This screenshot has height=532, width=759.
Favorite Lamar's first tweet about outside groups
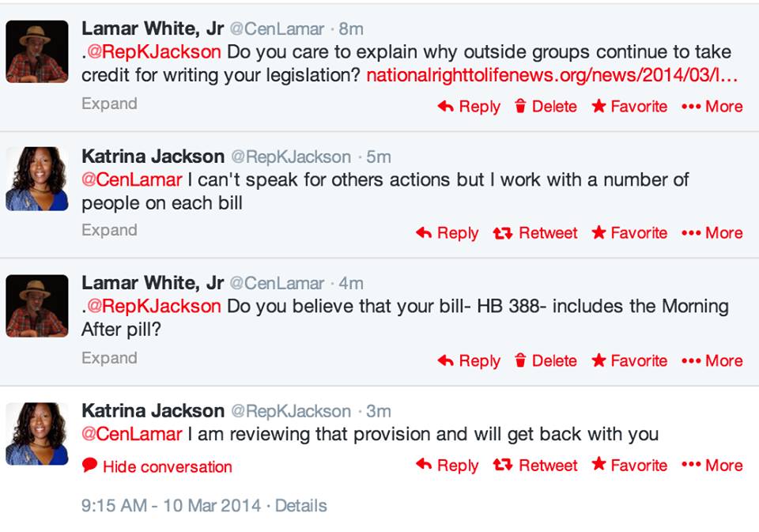point(629,107)
